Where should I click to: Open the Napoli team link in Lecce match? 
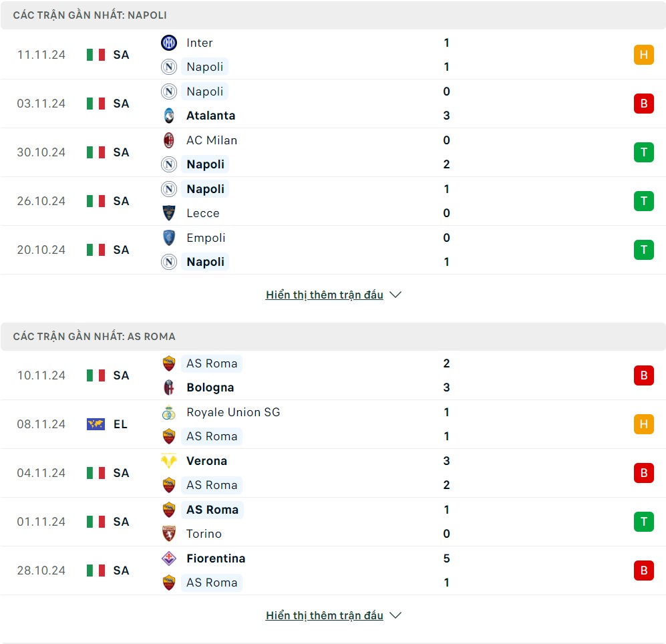coord(206,189)
